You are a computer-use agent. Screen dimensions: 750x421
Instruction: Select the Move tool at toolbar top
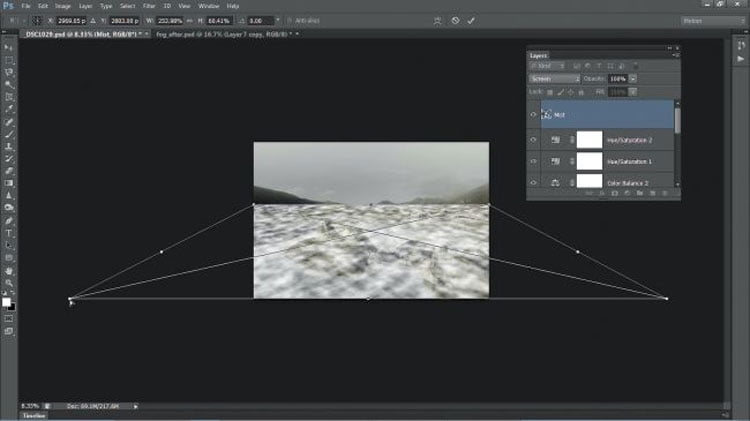[9, 48]
